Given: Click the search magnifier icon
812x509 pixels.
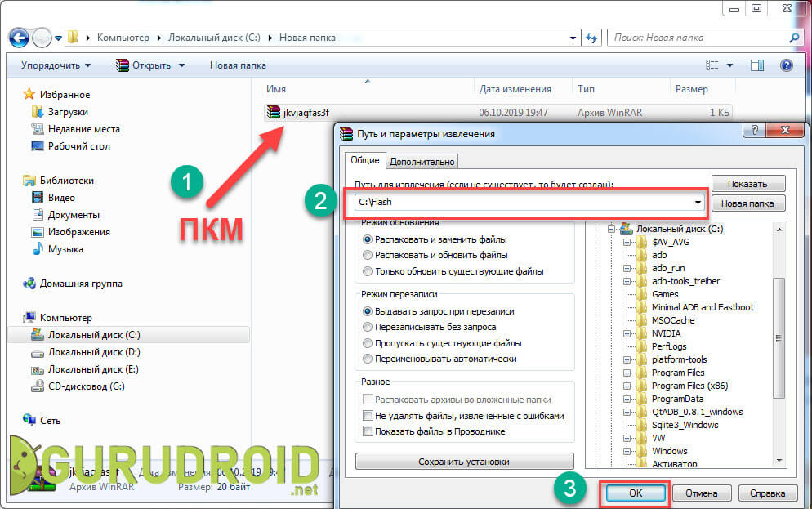Looking at the screenshot, I should pos(794,38).
